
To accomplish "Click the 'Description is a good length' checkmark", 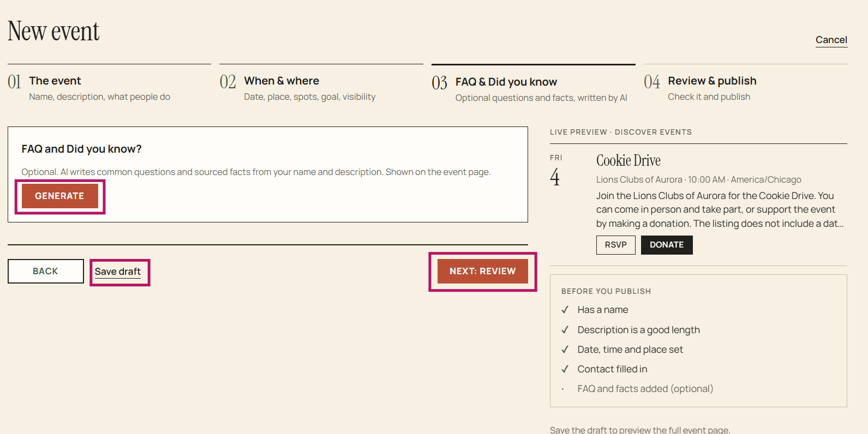I will [565, 330].
